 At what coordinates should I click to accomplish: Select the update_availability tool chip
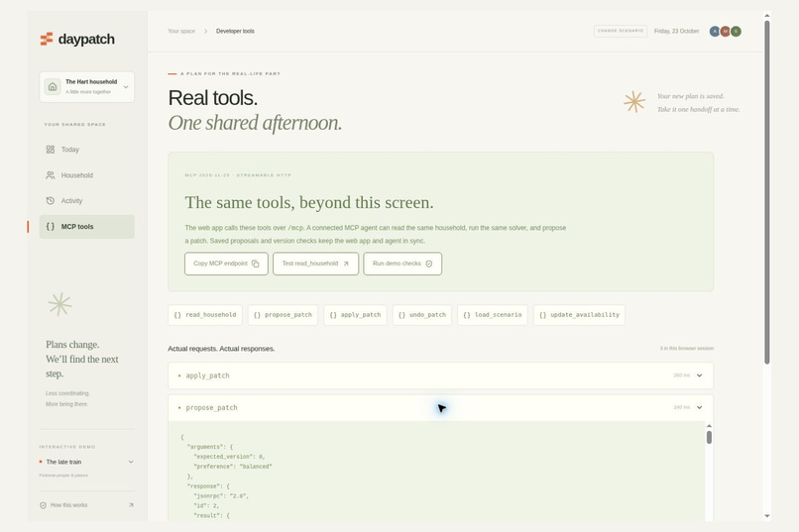tap(579, 315)
